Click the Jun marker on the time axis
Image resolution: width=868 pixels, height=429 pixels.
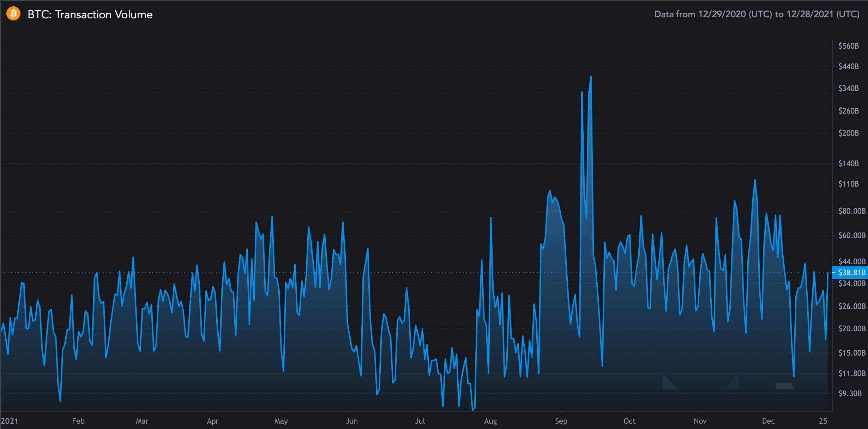[352, 421]
